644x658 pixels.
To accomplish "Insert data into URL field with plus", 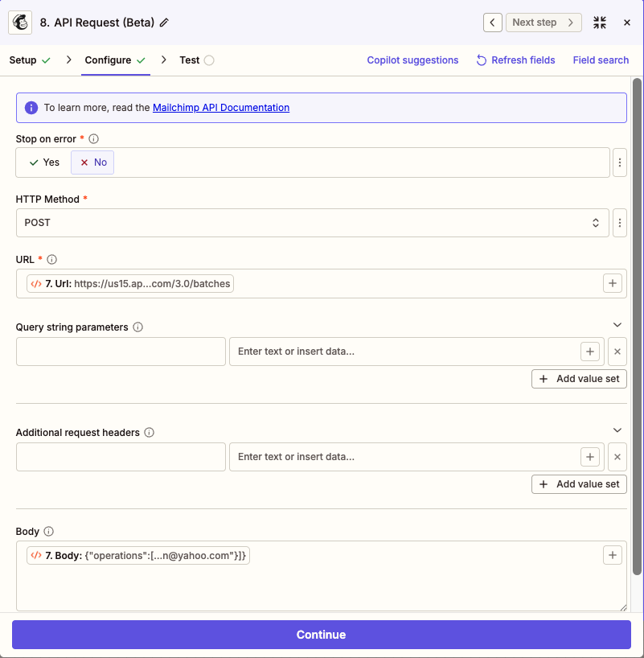I will point(612,283).
